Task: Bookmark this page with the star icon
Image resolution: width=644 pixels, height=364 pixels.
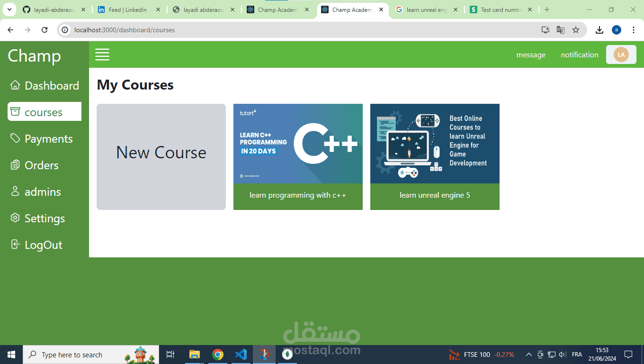Action: tap(576, 30)
